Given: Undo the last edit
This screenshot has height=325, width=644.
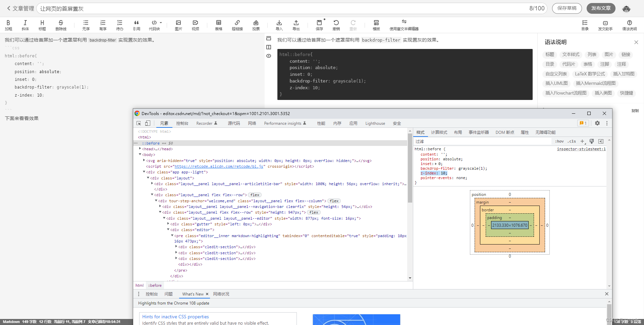Looking at the screenshot, I should click(336, 25).
